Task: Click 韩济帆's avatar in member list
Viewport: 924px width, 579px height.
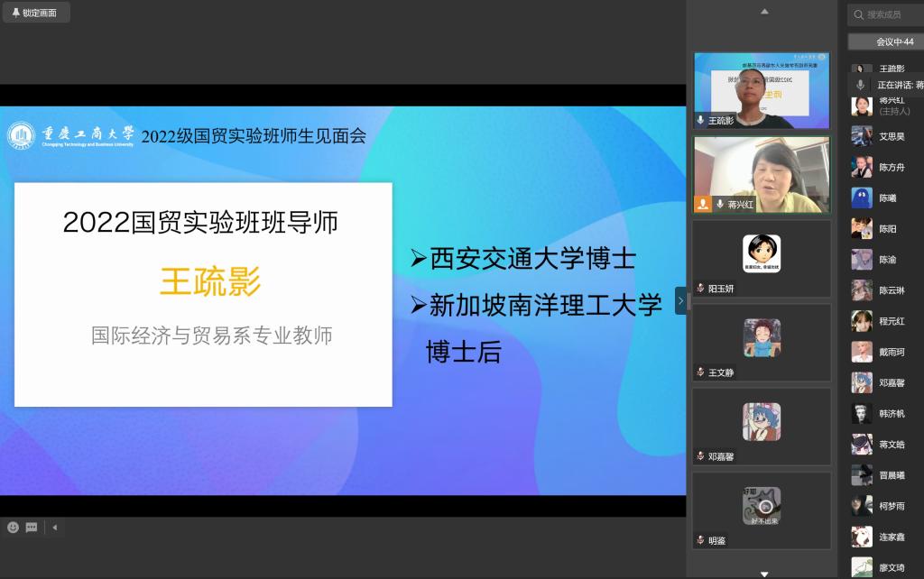Action: (x=862, y=414)
